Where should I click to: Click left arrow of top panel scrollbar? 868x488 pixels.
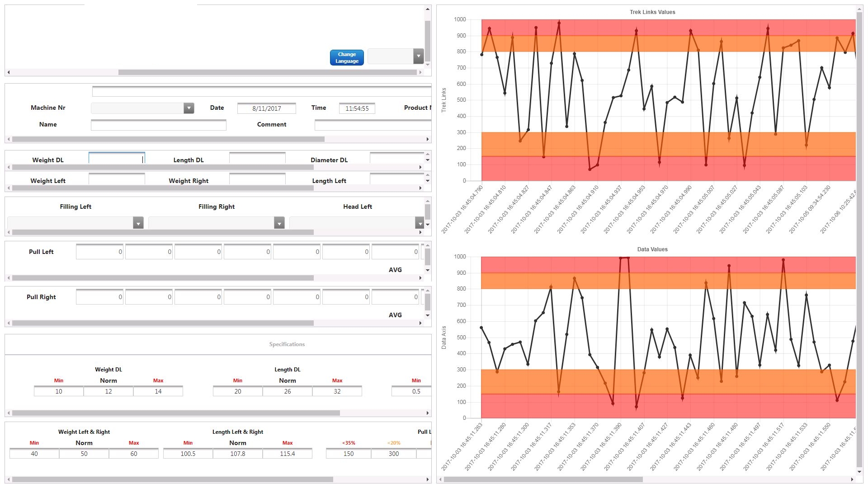tap(9, 72)
